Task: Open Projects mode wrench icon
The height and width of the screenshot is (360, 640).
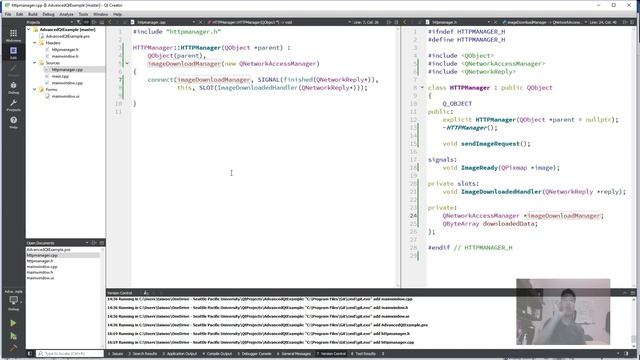Action: click(x=13, y=105)
